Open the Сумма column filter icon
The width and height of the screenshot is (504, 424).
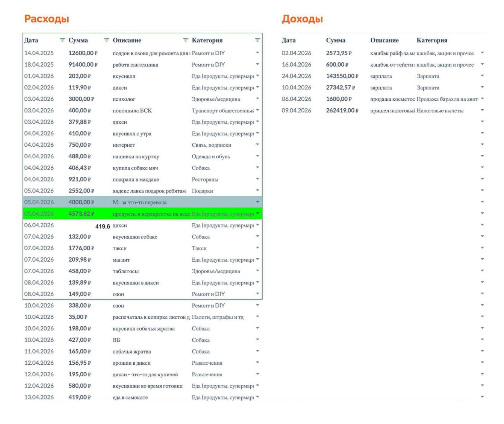106,40
